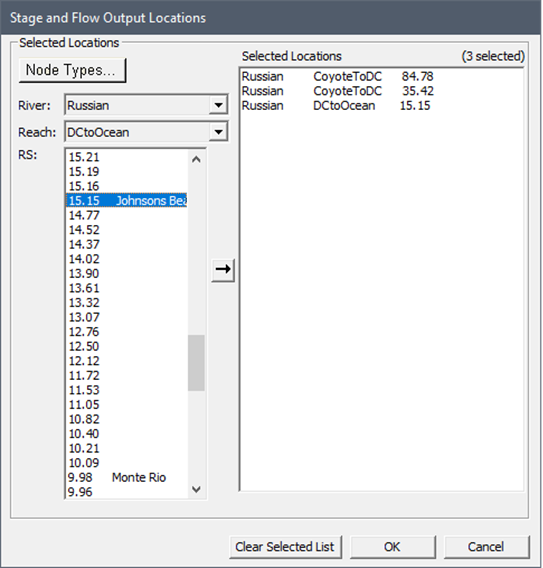
Task: Select river station 11.53
Action: click(x=127, y=390)
